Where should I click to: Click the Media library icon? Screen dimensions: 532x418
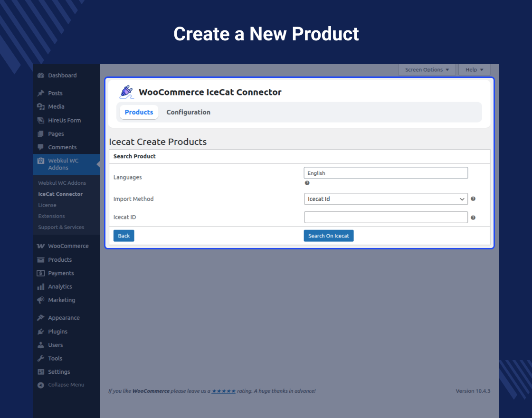[41, 107]
